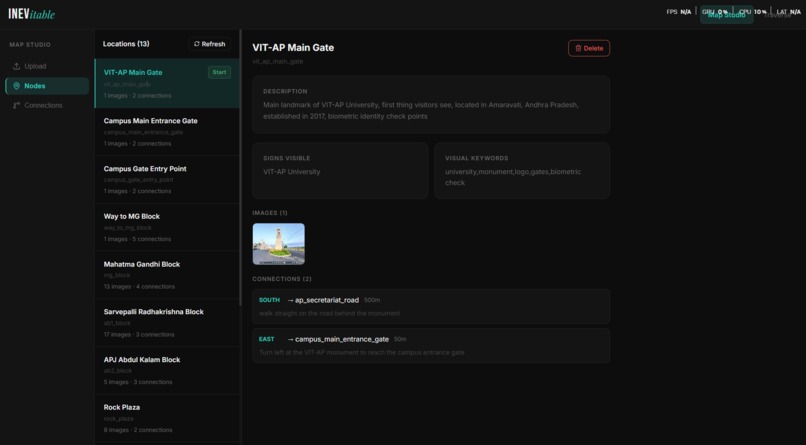Select VIT-AP Main Gate in locations list

167,83
